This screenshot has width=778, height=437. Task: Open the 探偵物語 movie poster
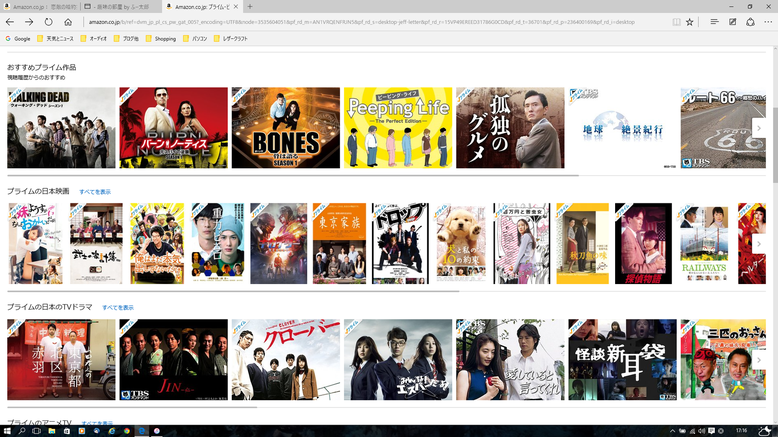pos(644,243)
